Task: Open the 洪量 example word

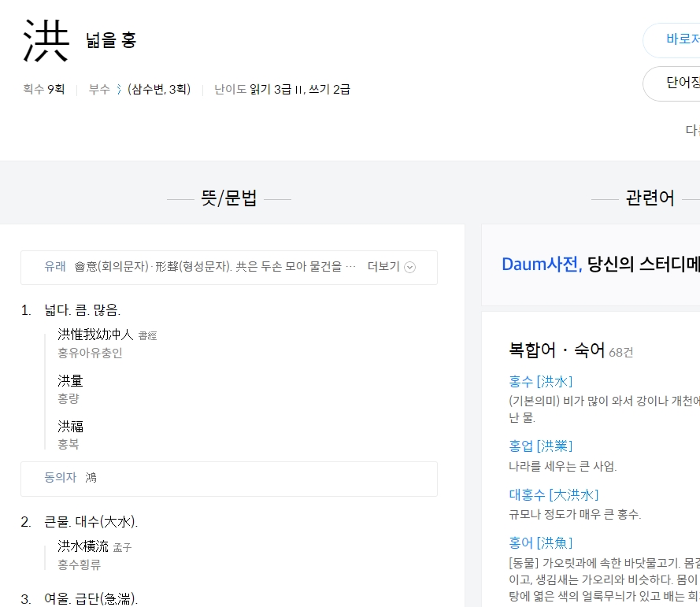Action: point(70,380)
